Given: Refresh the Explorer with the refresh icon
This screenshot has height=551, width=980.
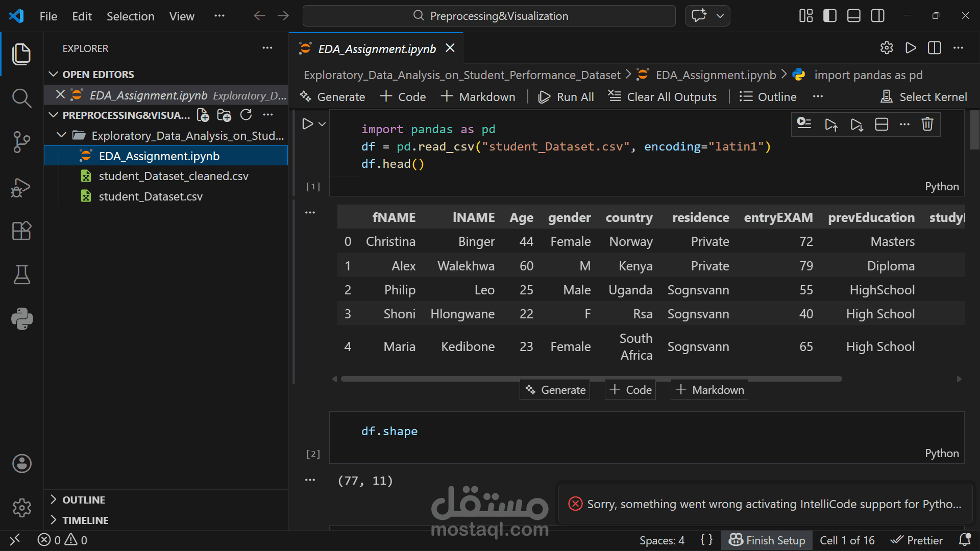Looking at the screenshot, I should point(247,115).
